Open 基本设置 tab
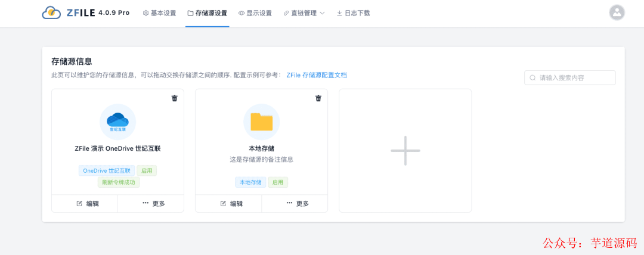Viewport: 644px width, 255px height. pos(159,13)
